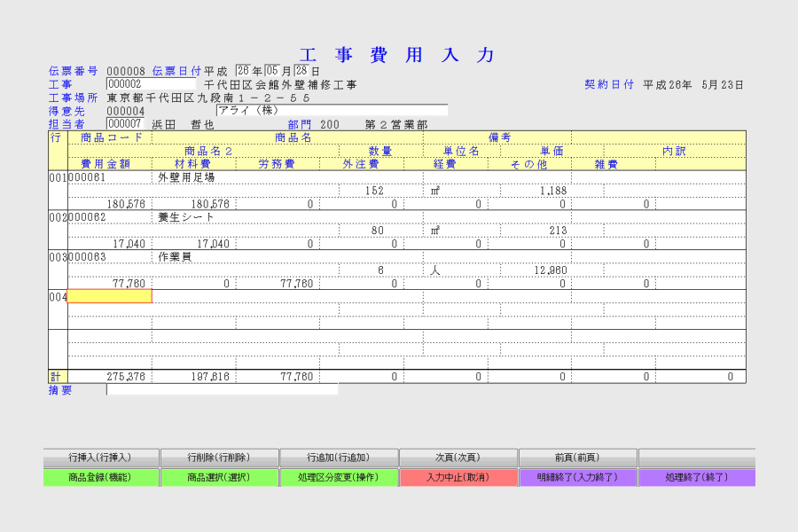798x532 pixels.
Task: Select the 担当者 code field 000007
Action: pyautogui.click(x=125, y=124)
